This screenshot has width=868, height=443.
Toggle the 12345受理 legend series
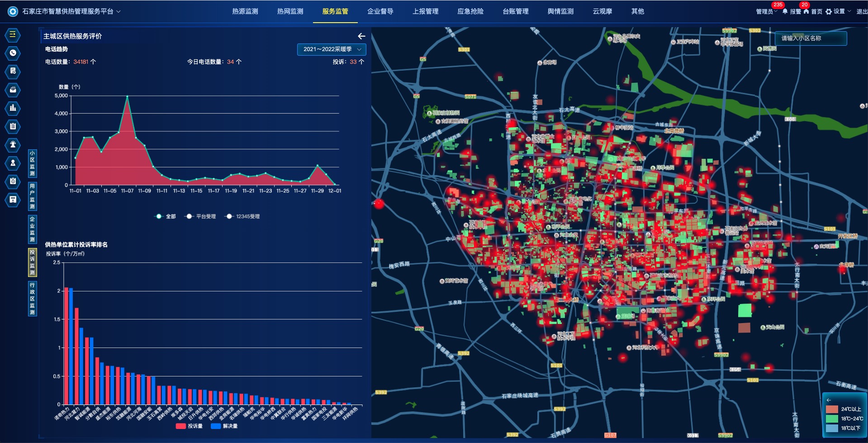click(243, 216)
